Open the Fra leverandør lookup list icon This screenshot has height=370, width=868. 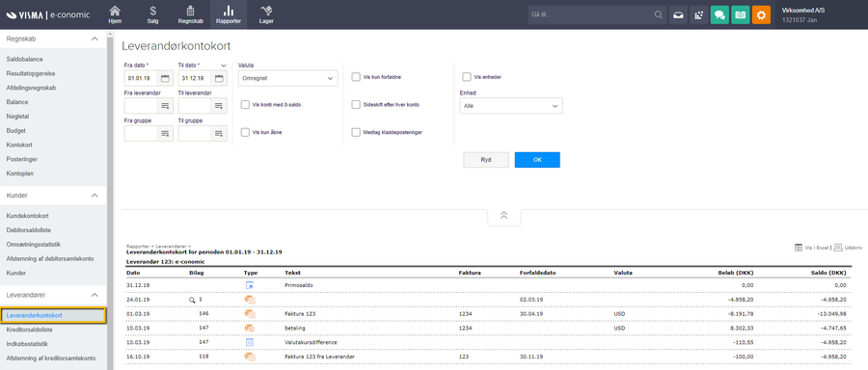coord(164,106)
